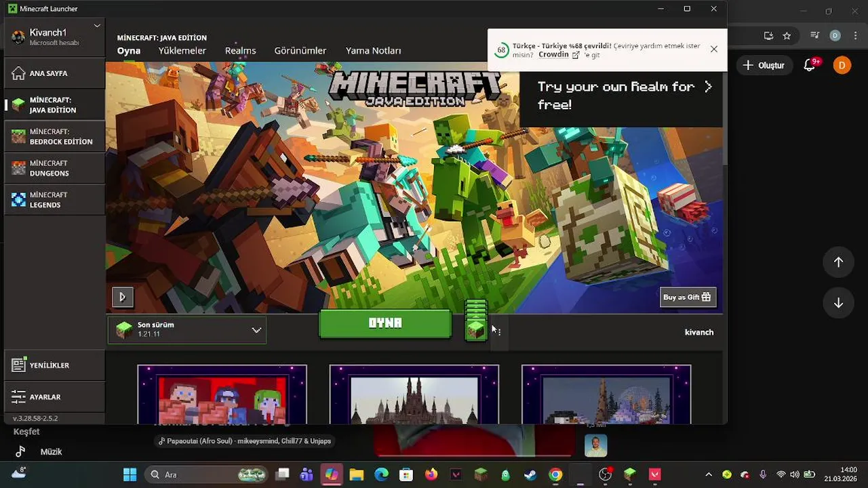Open the Ayarlar settings page
Image resolution: width=868 pixels, height=488 pixels.
coord(54,396)
